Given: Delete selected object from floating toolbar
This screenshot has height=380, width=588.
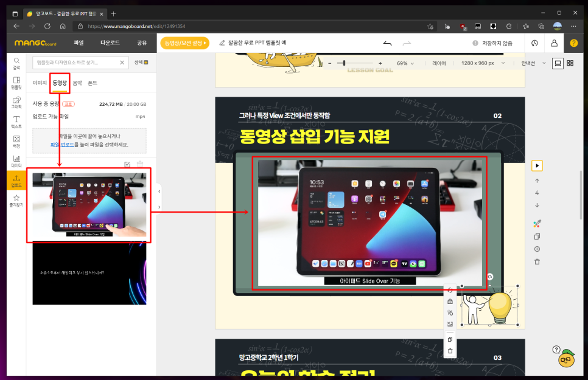Looking at the screenshot, I should 450,351.
